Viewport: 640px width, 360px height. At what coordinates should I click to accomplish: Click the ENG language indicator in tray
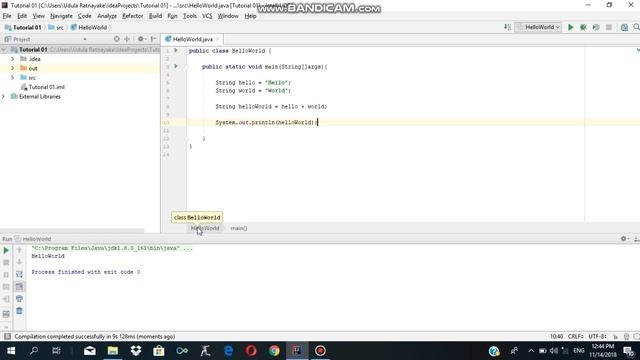[x=579, y=351]
